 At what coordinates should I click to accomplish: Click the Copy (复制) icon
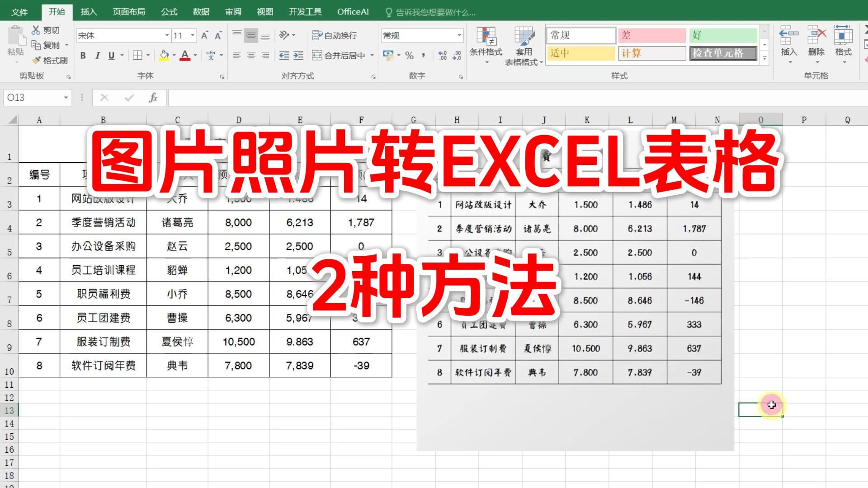pyautogui.click(x=36, y=45)
